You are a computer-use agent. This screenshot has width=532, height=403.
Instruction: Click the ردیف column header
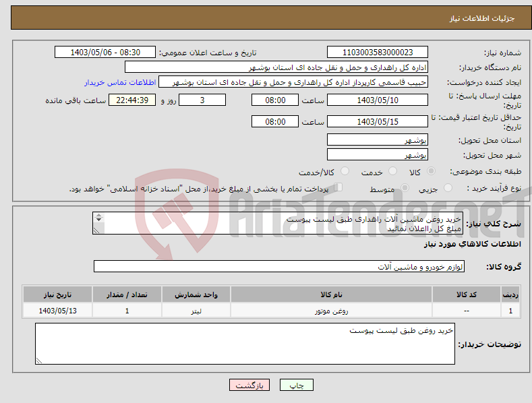click(510, 294)
